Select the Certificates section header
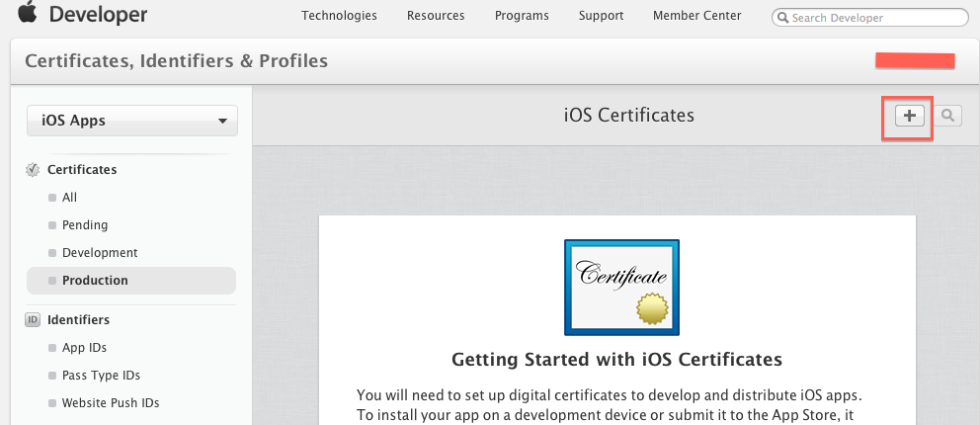The height and width of the screenshot is (425, 980). (x=82, y=170)
